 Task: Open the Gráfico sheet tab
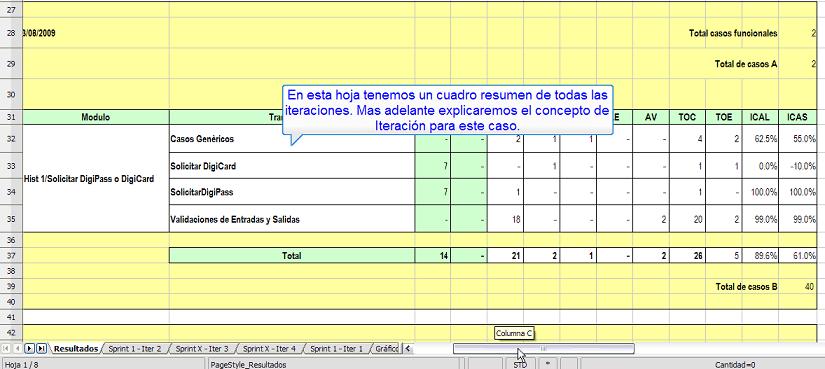click(387, 348)
